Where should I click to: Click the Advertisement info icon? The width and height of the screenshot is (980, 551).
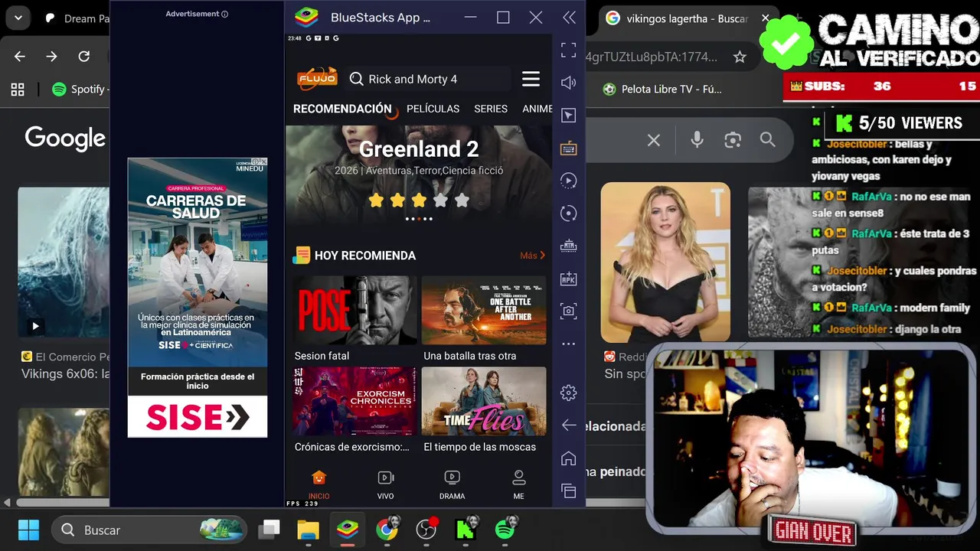(x=224, y=14)
